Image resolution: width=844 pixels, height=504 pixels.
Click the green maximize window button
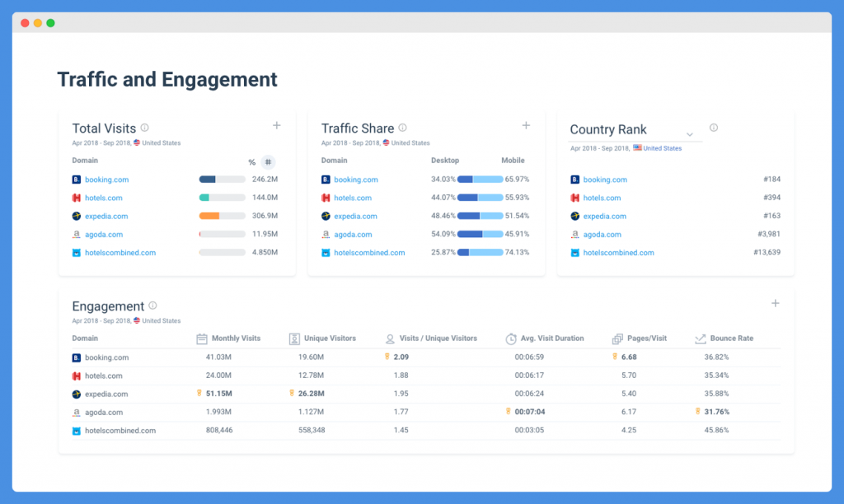coord(50,23)
